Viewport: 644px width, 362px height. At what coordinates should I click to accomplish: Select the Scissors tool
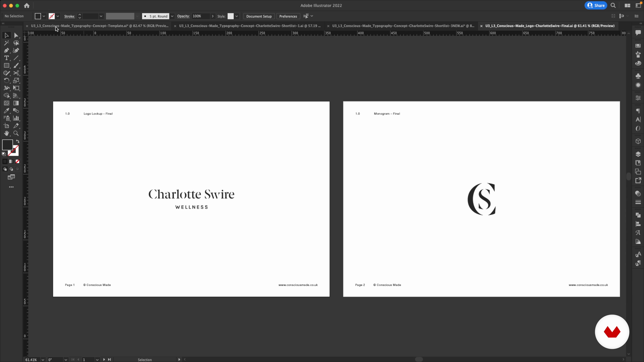point(16,73)
